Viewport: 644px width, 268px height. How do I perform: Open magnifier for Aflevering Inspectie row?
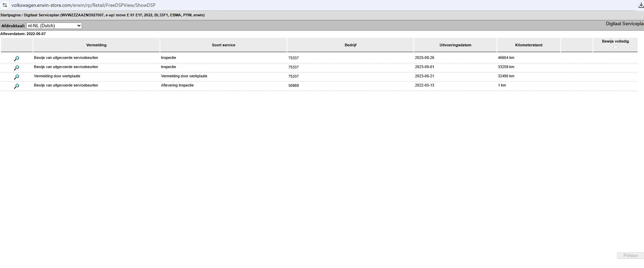pos(16,86)
